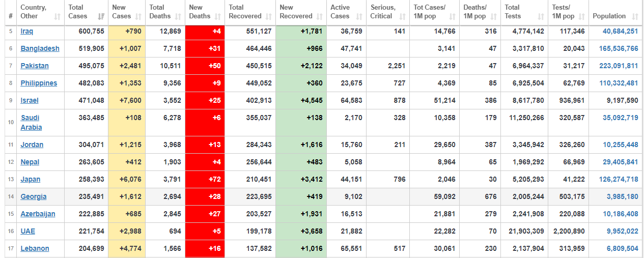Open Jordan population link 10,255,448

click(x=620, y=145)
